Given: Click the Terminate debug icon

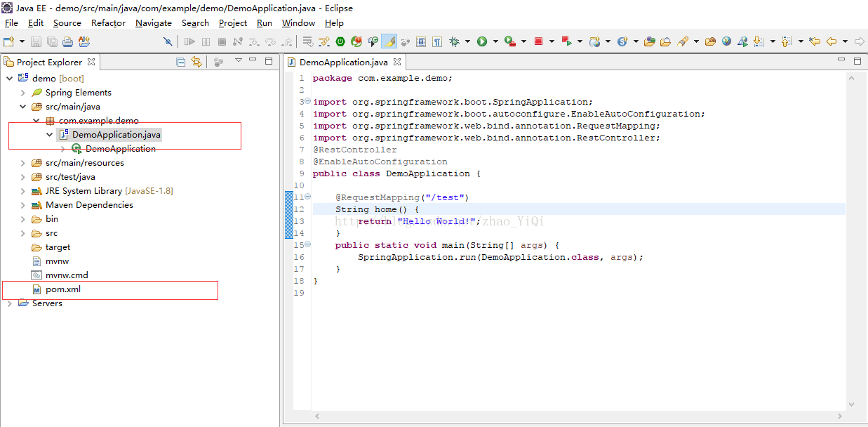Looking at the screenshot, I should (222, 41).
